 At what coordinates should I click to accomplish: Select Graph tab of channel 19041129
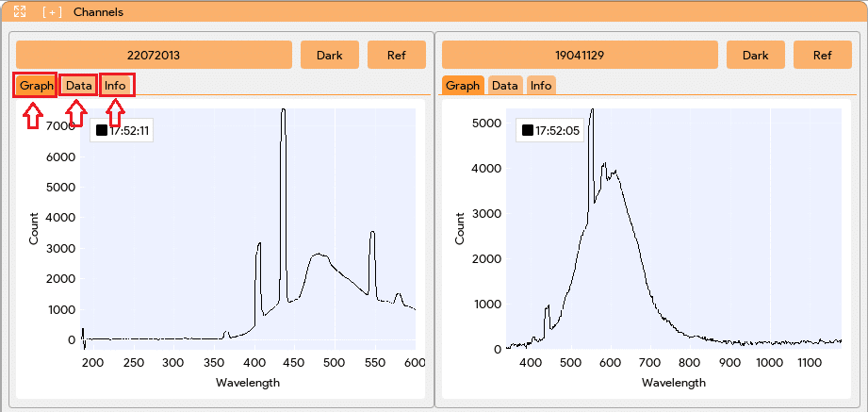462,85
